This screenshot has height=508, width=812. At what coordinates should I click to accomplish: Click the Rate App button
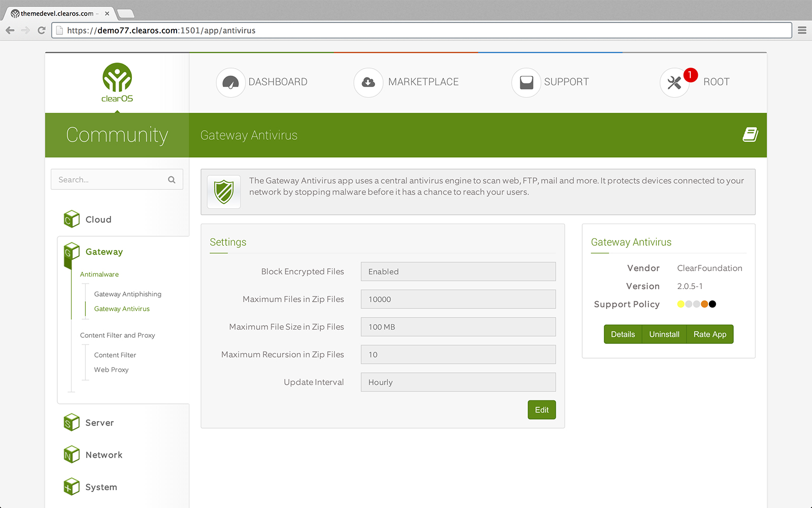point(709,334)
